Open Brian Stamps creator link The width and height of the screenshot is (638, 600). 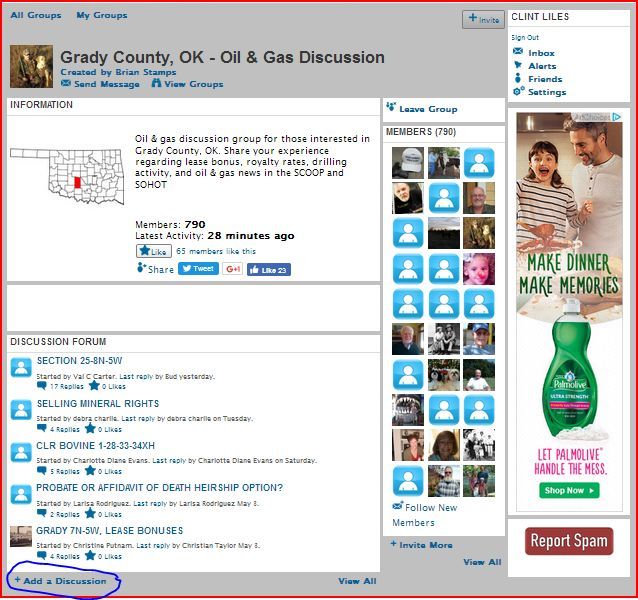click(146, 72)
